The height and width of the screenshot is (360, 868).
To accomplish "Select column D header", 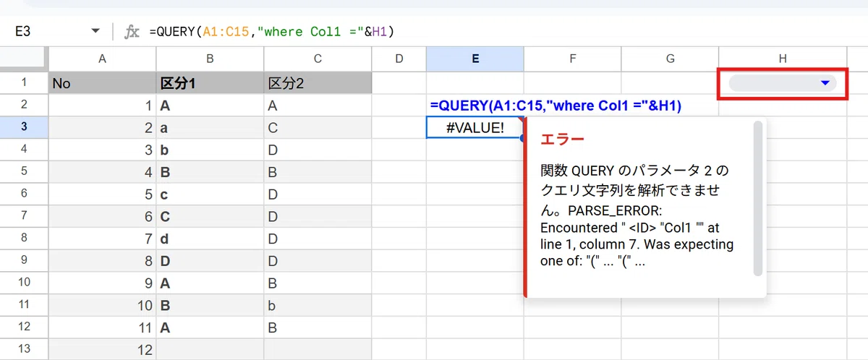I will click(x=399, y=60).
